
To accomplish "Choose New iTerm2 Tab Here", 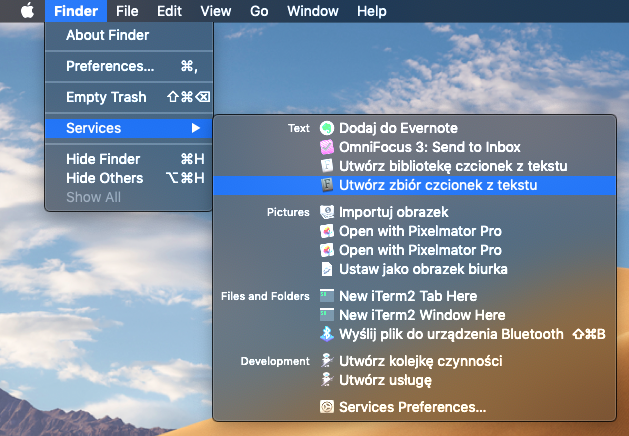I will click(x=414, y=296).
